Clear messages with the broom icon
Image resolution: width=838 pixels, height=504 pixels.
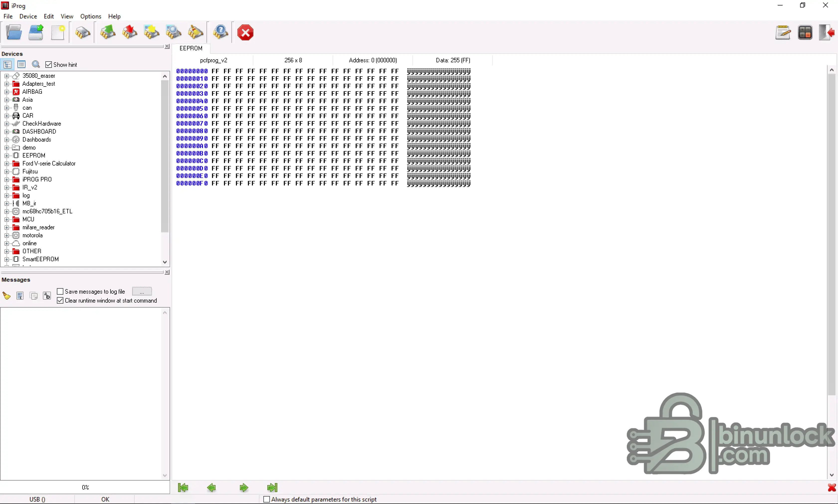pyautogui.click(x=6, y=296)
